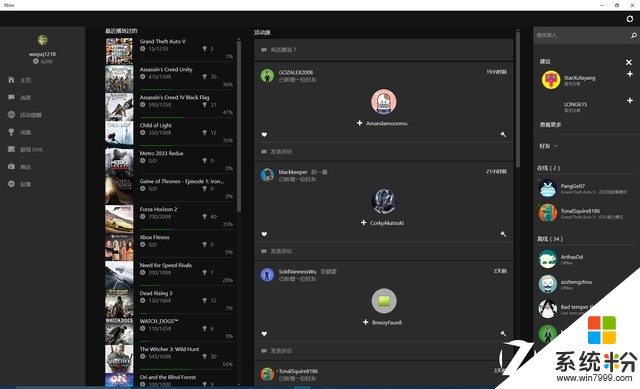This screenshot has height=389, width=640.
Task: Open Game DVR in the sidebar
Action: click(25, 149)
